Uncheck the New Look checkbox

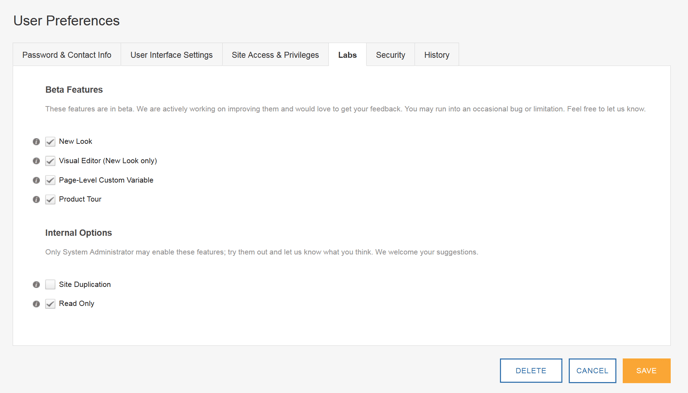(x=50, y=142)
